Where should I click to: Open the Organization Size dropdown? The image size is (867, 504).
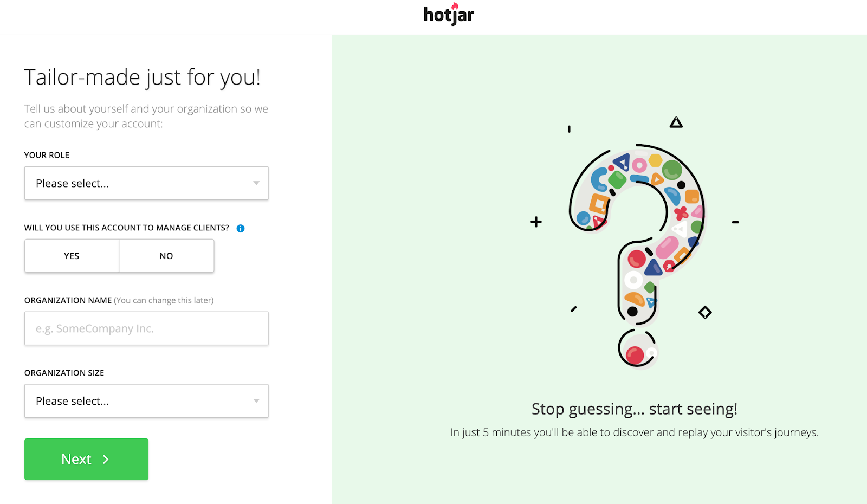pos(146,401)
